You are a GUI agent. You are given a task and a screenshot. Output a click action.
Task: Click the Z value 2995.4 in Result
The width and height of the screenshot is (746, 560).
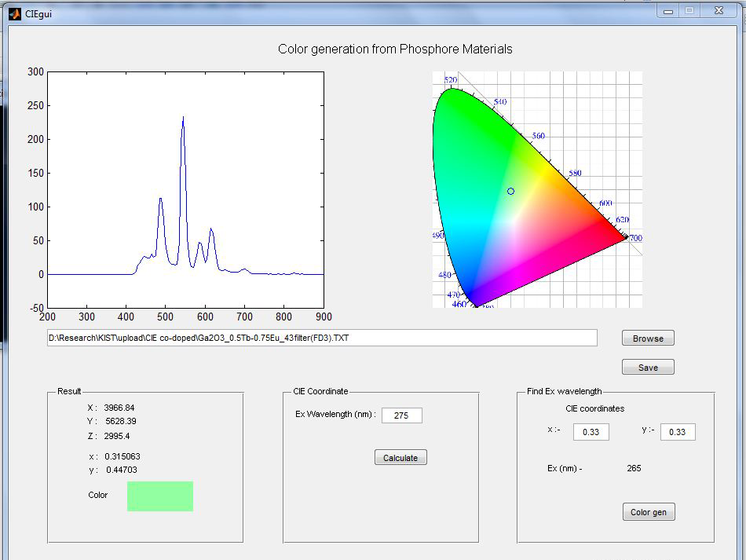tap(116, 436)
